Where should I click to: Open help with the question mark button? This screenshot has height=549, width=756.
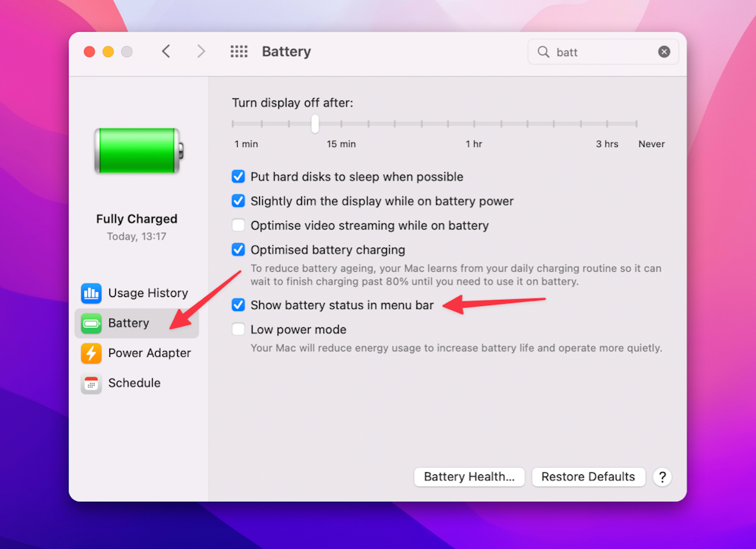click(x=662, y=477)
